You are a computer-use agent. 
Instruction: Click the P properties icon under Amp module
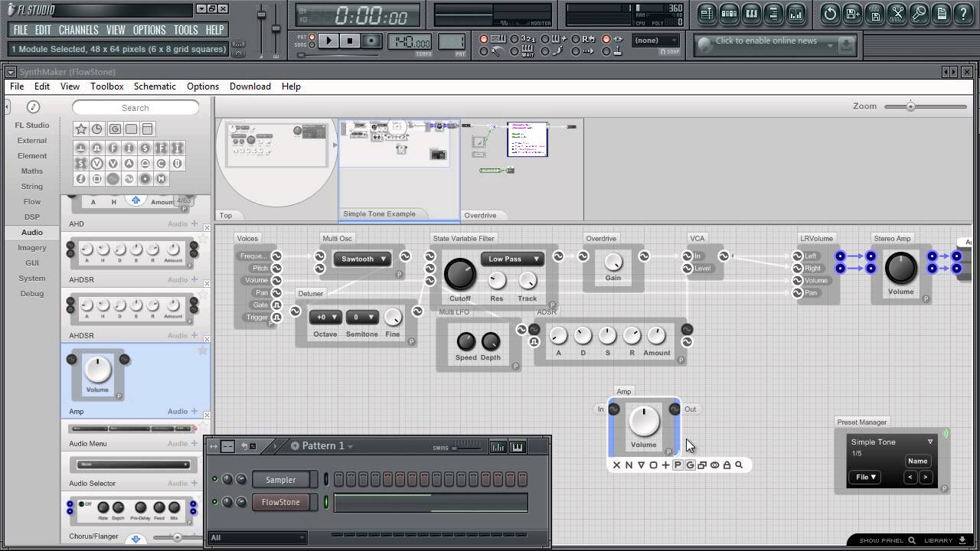pyautogui.click(x=678, y=465)
